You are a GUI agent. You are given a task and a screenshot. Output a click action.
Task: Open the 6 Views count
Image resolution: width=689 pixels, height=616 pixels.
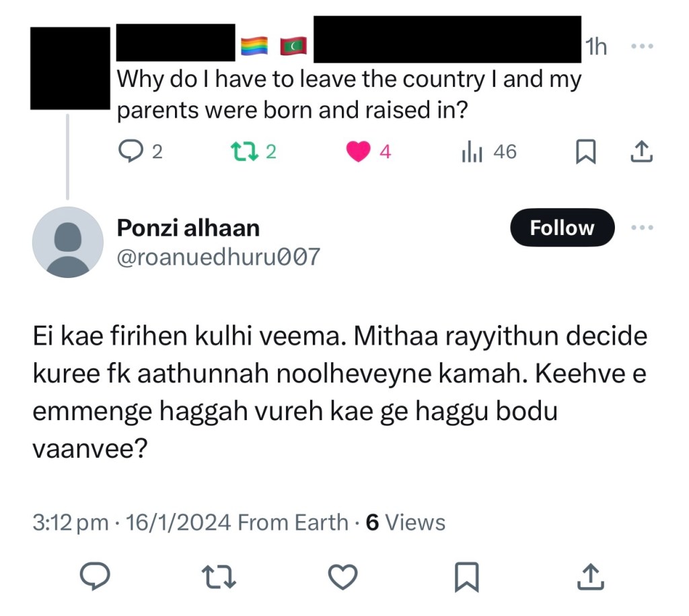pos(405,522)
